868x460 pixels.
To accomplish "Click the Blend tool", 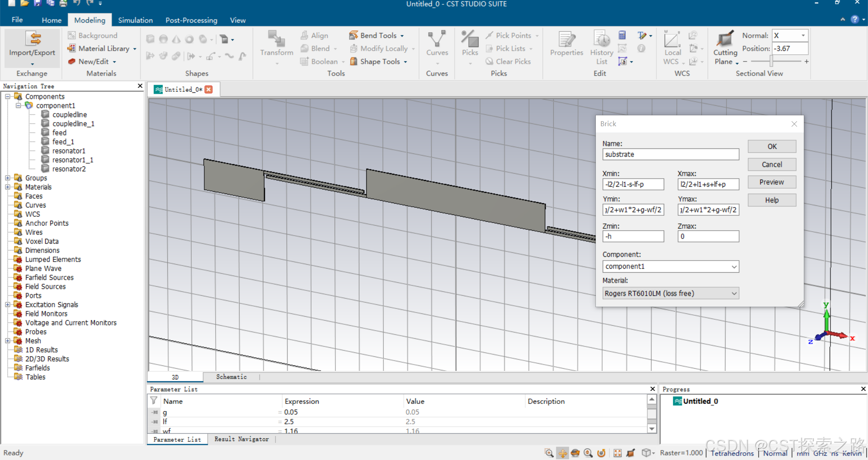I will [x=319, y=48].
